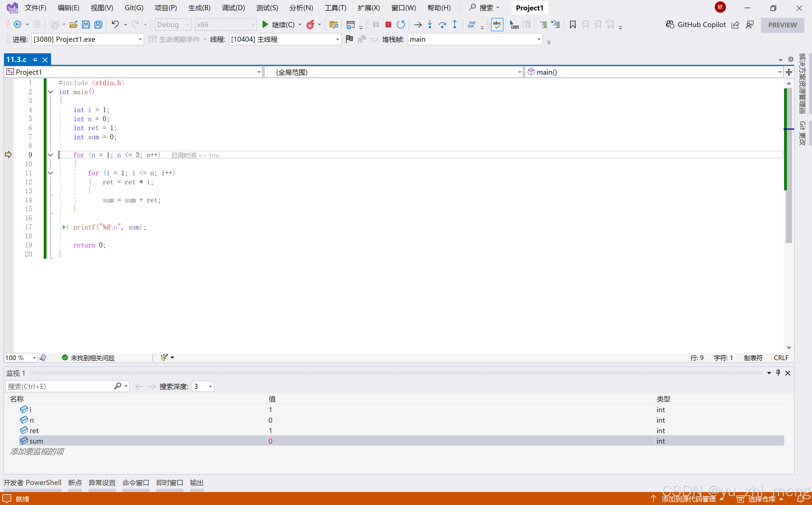Pin the 11.3.c tab
The height and width of the screenshot is (505, 812).
[35, 60]
